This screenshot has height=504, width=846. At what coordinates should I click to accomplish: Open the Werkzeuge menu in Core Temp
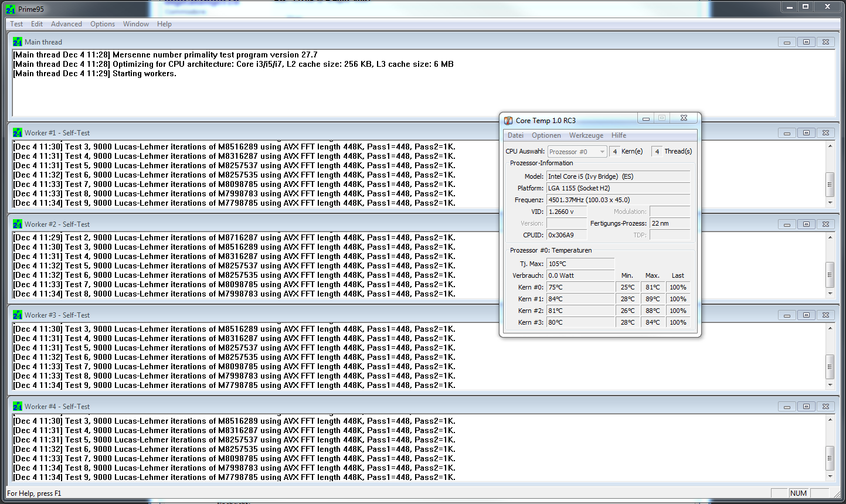(x=586, y=135)
